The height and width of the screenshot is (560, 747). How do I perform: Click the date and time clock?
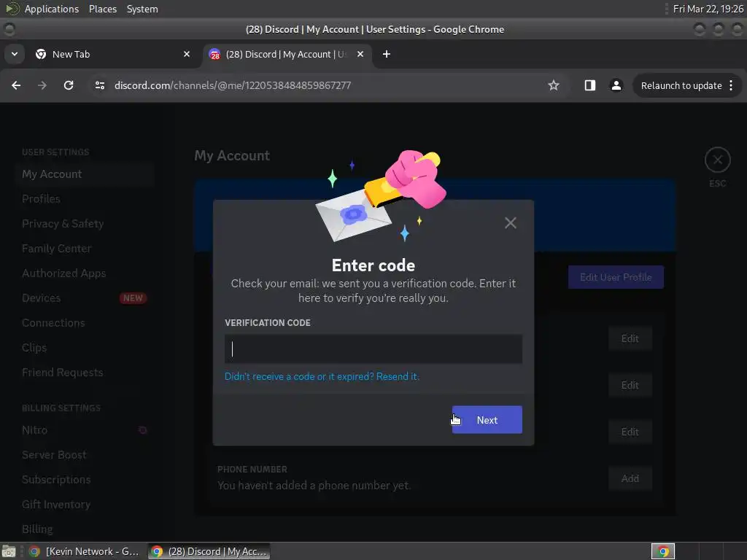[708, 9]
